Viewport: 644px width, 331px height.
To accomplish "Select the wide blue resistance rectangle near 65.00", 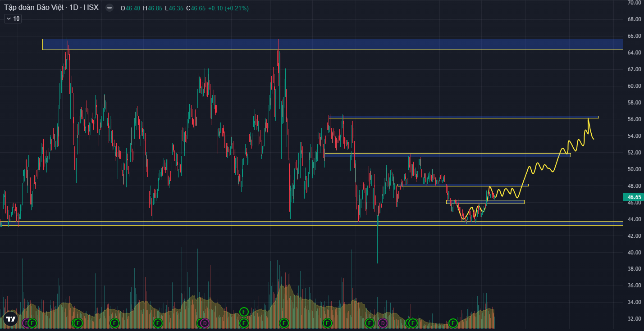I will pyautogui.click(x=333, y=44).
